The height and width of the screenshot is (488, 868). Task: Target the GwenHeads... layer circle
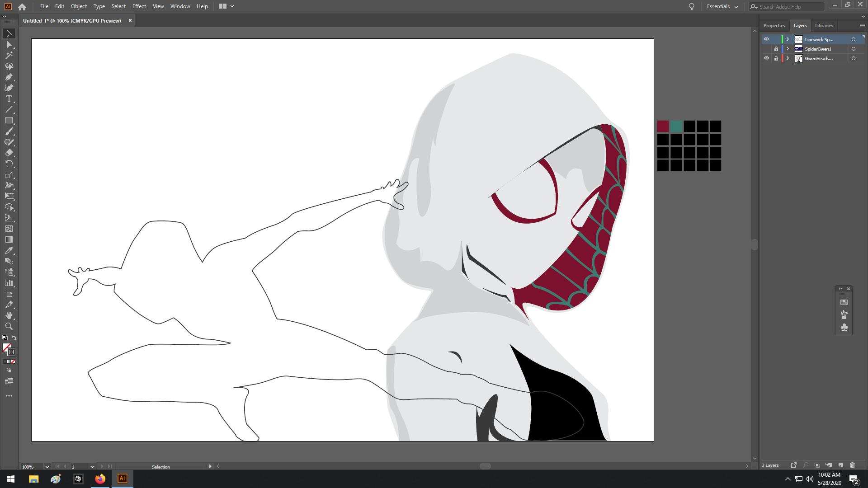click(854, 58)
